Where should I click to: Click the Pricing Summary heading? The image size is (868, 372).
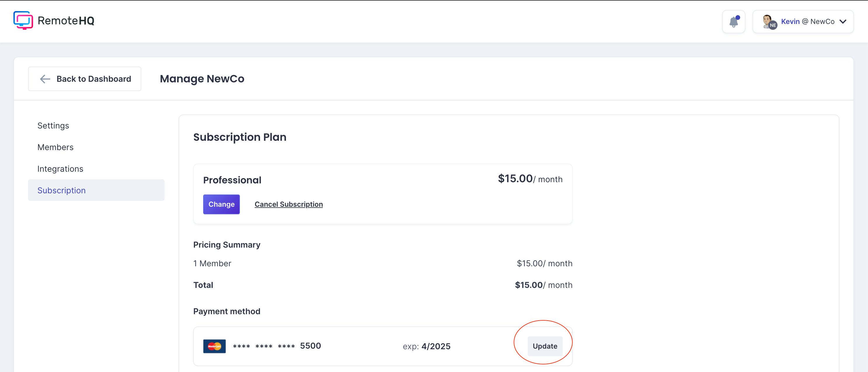(227, 245)
